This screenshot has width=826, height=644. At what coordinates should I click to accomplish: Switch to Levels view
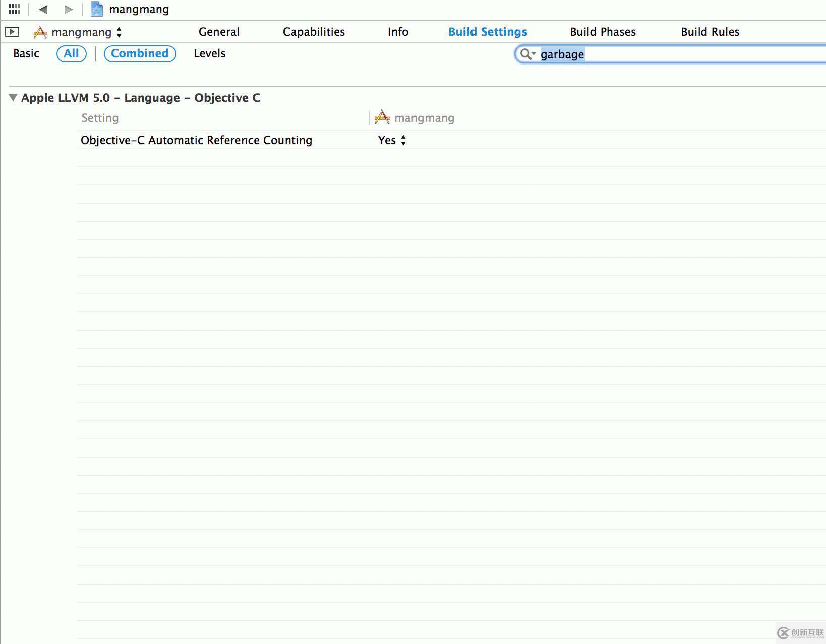coord(209,53)
